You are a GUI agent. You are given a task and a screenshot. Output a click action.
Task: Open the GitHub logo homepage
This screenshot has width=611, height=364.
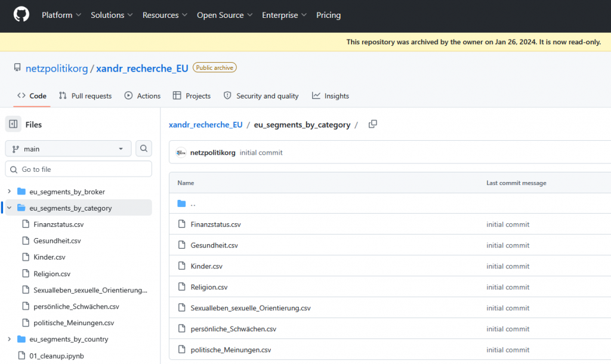click(21, 15)
